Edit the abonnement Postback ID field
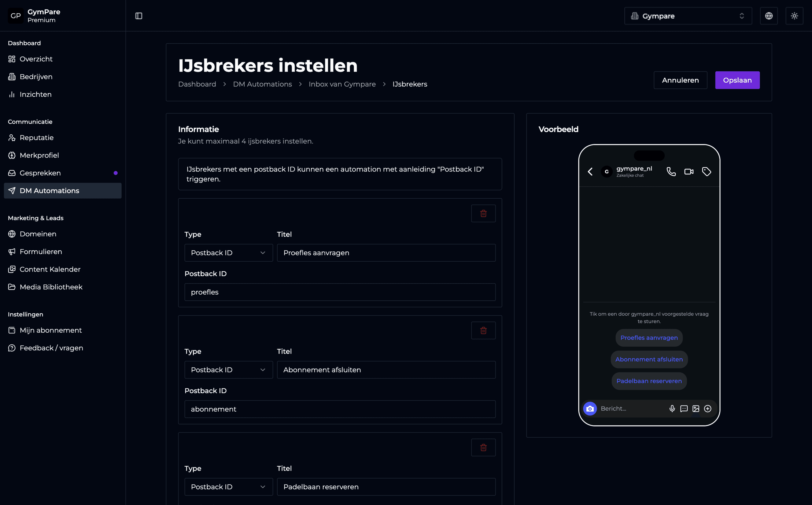The width and height of the screenshot is (812, 505). click(340, 409)
